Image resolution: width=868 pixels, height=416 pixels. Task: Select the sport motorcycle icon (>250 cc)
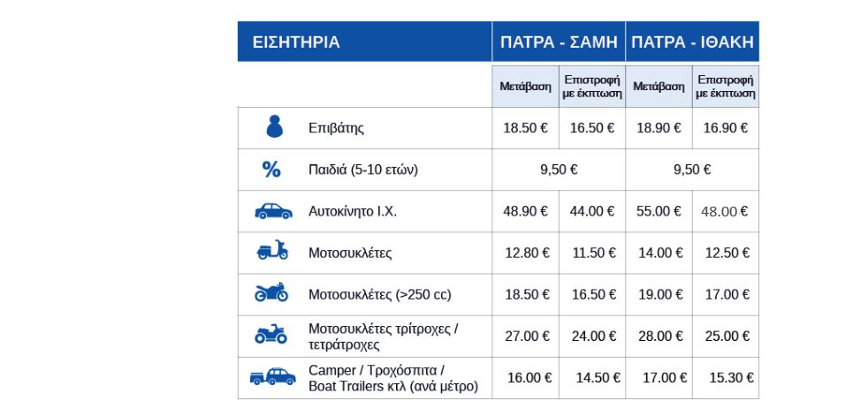click(271, 292)
